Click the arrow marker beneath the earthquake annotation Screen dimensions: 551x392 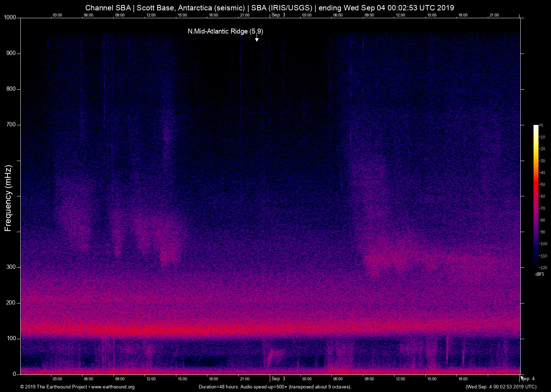(x=257, y=39)
